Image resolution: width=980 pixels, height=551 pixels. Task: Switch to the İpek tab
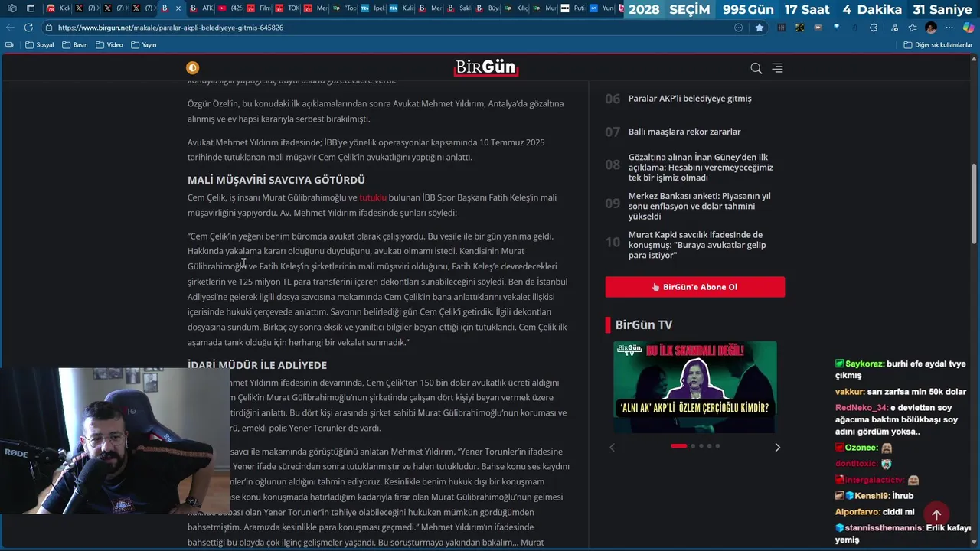click(x=373, y=8)
